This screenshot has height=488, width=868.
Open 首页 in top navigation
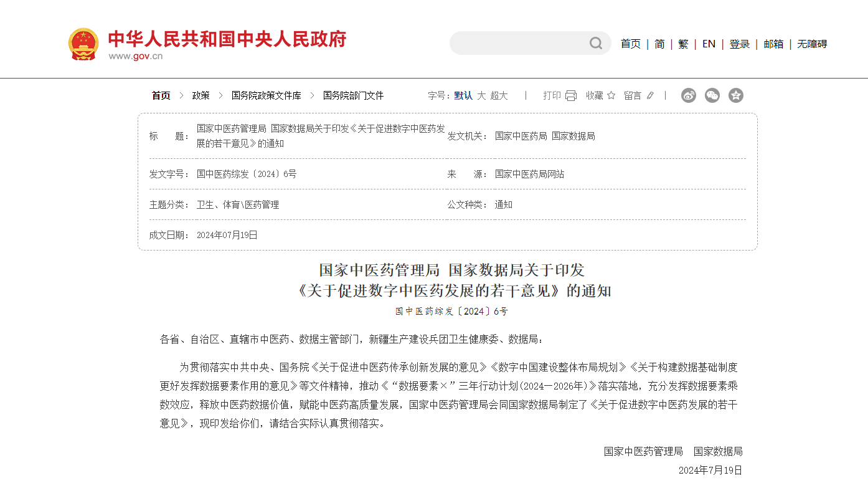click(x=631, y=44)
